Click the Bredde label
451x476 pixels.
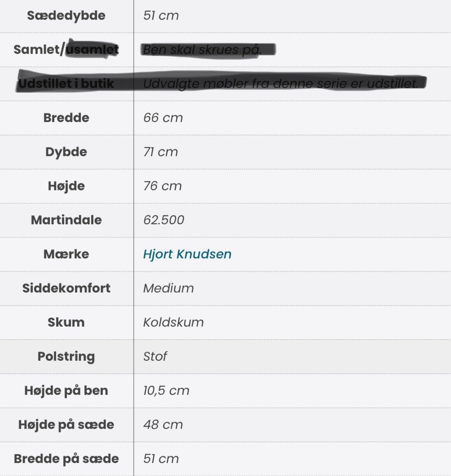click(66, 118)
